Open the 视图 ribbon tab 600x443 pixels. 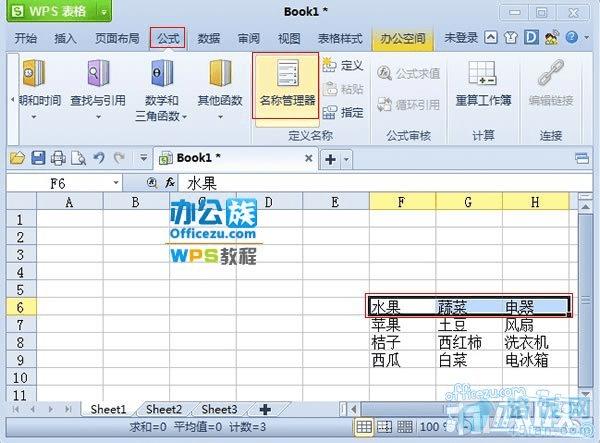[x=289, y=38]
